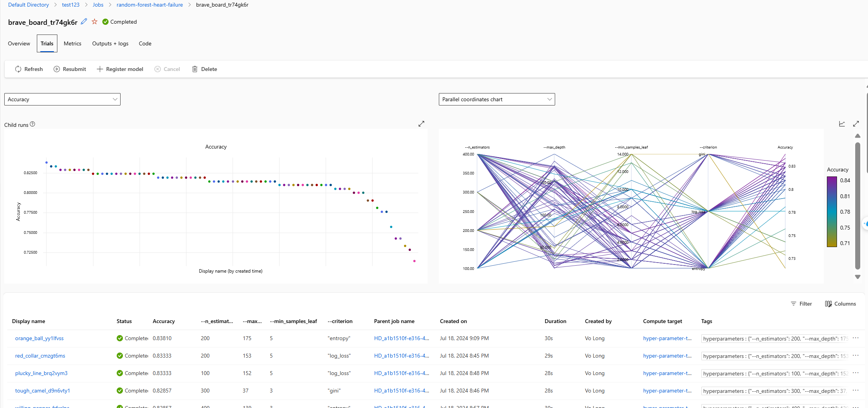
Task: Register model from this job
Action: tap(120, 69)
